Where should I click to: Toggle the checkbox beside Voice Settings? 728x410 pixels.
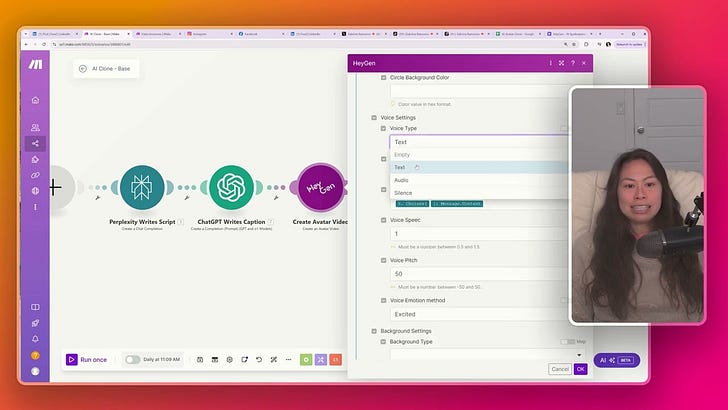[x=374, y=118]
